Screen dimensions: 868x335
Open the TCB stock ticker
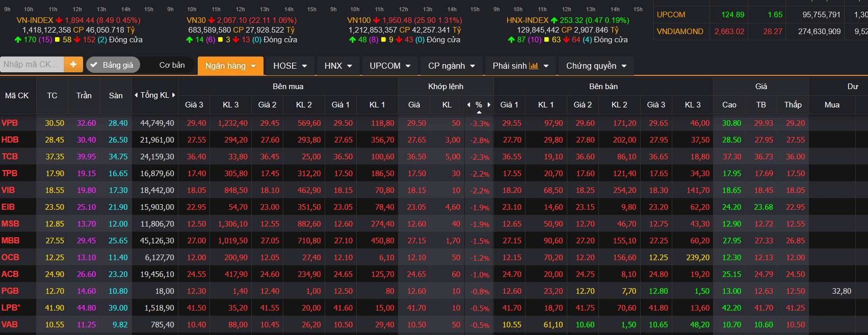tap(10, 156)
